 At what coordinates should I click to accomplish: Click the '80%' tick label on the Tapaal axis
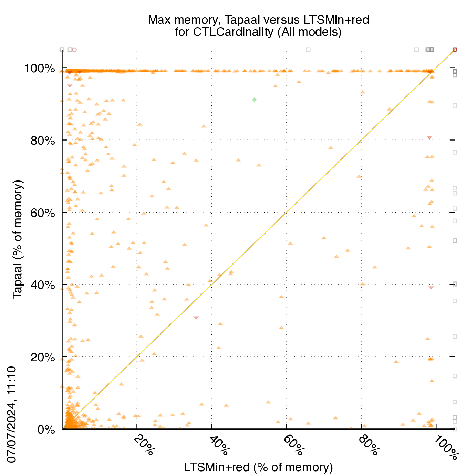[x=43, y=141]
